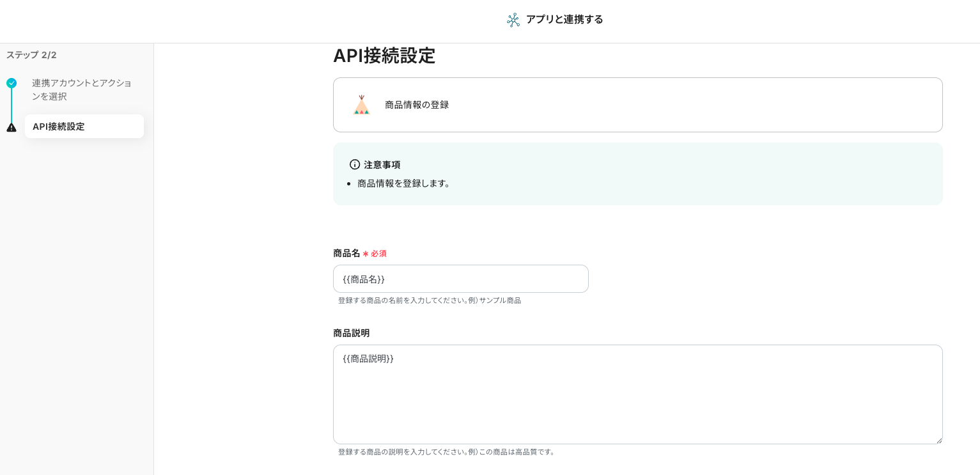Open the 連携アカウントとアクションを選択 step

[81, 90]
